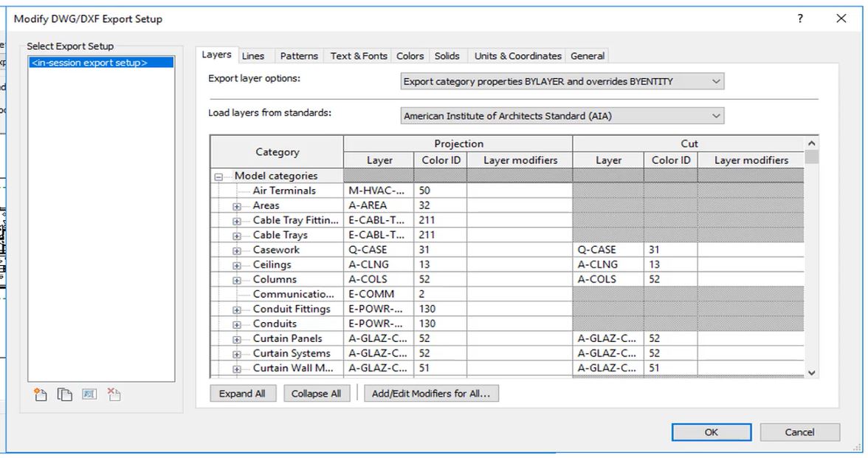Click cut Color ID 51 for Curtain Wall Mullions
The image size is (868, 458).
(670, 368)
